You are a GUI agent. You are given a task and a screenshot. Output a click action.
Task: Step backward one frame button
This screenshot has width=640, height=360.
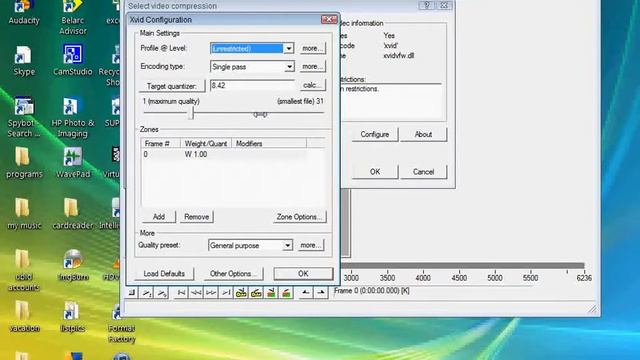[196, 292]
